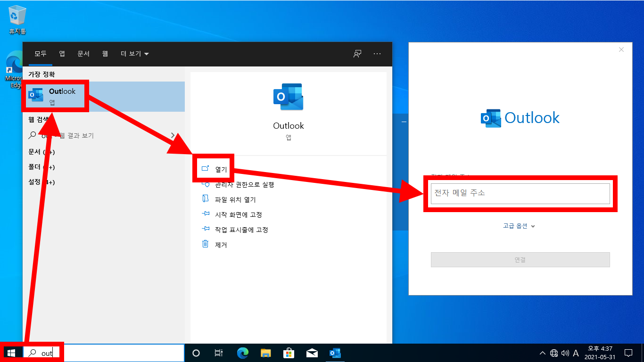Expand the 더 보기 dropdown
This screenshot has height=362, width=644.
tap(135, 54)
